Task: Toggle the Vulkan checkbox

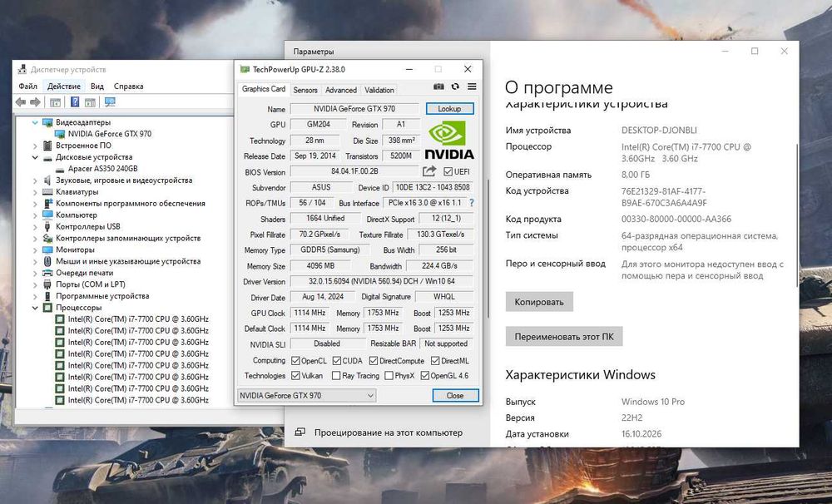Action: click(295, 376)
